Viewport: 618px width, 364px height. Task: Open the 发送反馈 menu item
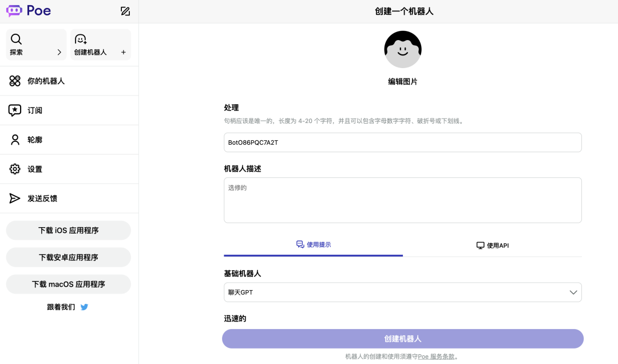[x=69, y=199]
